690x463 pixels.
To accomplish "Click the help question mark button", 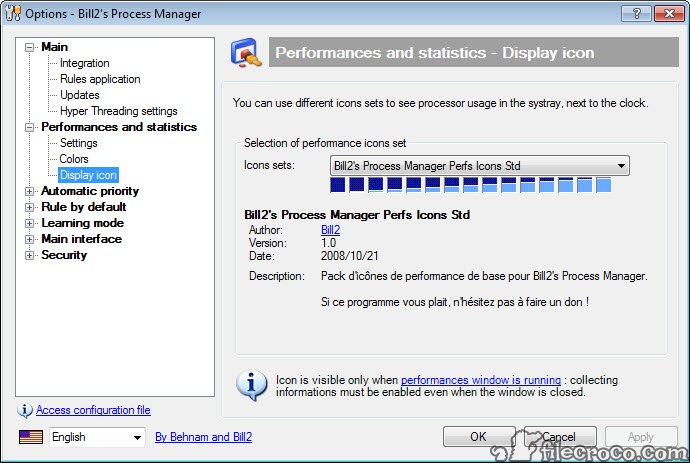I will (636, 14).
